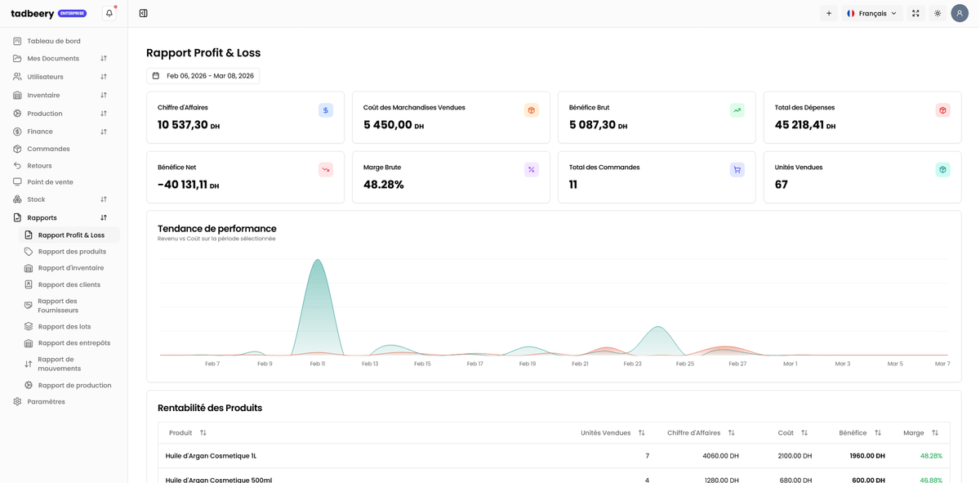
Task: Open the user avatar menu
Action: click(960, 13)
